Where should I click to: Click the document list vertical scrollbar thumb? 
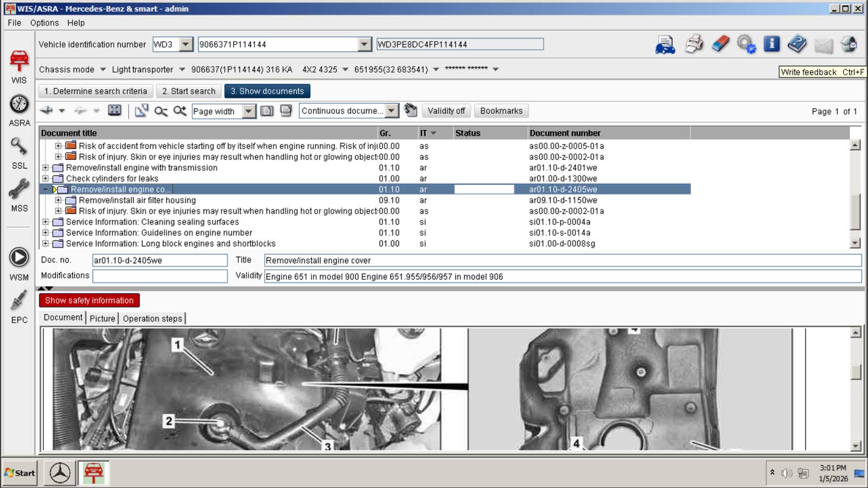pos(855,211)
